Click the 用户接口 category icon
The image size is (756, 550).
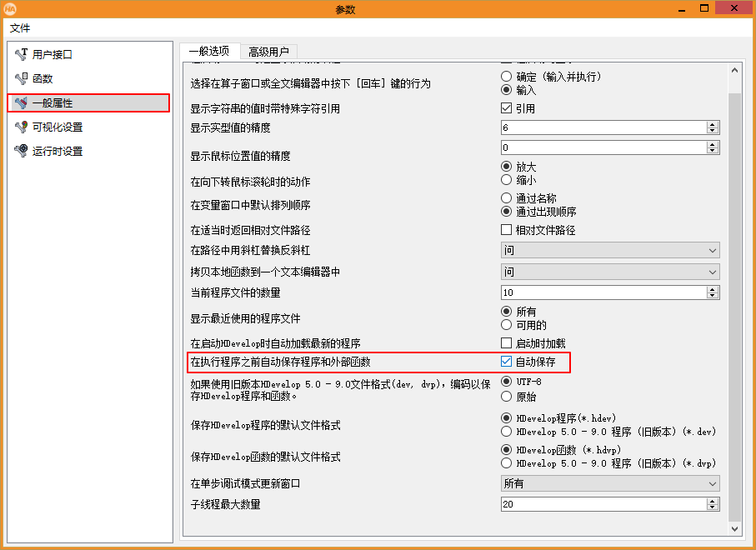(x=21, y=54)
